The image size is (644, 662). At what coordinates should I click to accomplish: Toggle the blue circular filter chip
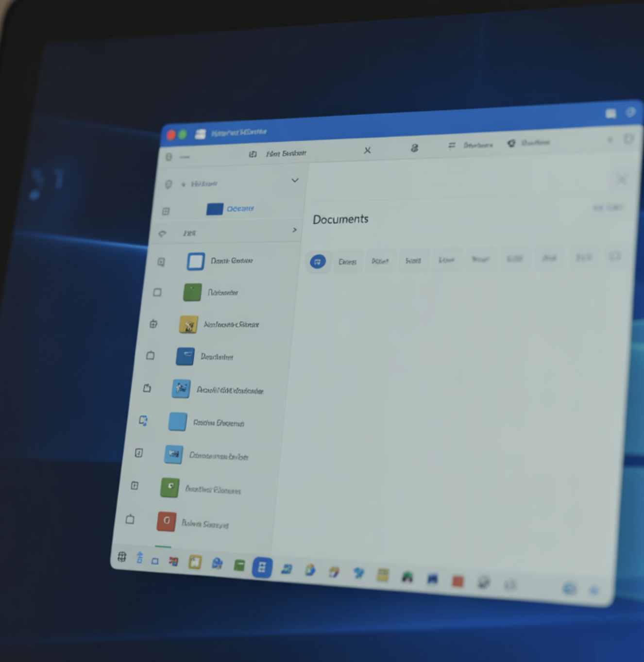click(x=319, y=261)
